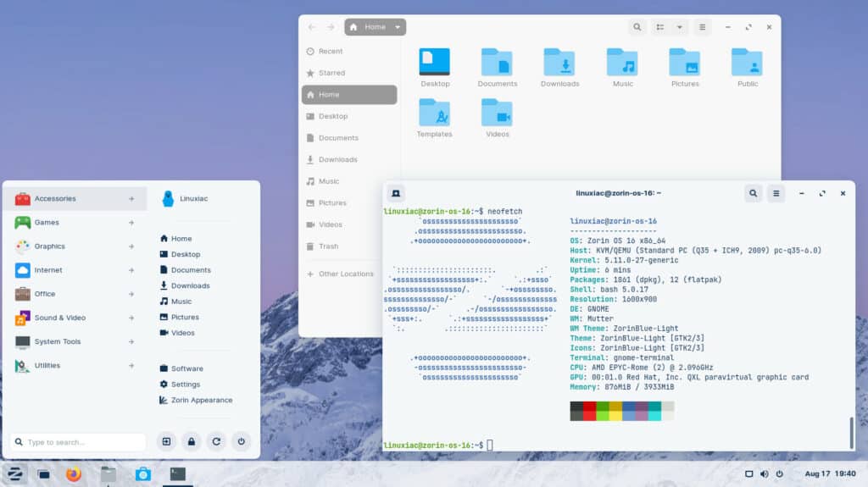Screen dimensions: 868x487
Task: Lock the screen from the Zorin menu
Action: click(x=192, y=441)
